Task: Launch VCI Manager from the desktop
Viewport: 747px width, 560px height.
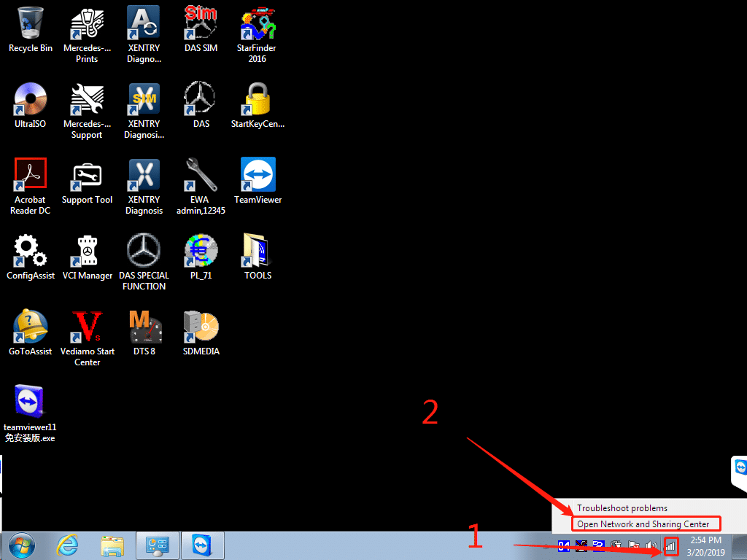Action: 87,252
